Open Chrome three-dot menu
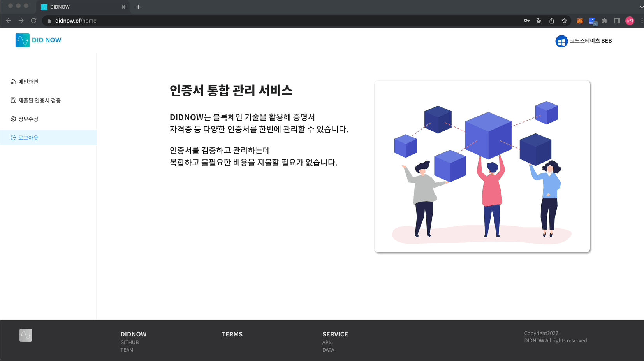 [642, 21]
